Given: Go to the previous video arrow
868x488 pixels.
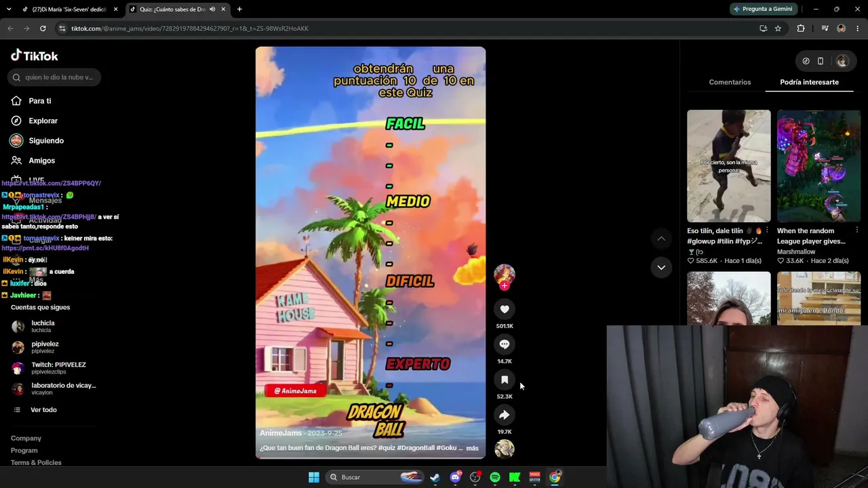Looking at the screenshot, I should point(661,239).
